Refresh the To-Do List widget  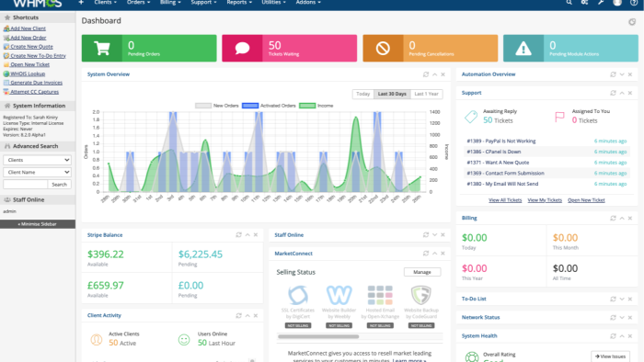pyautogui.click(x=614, y=299)
